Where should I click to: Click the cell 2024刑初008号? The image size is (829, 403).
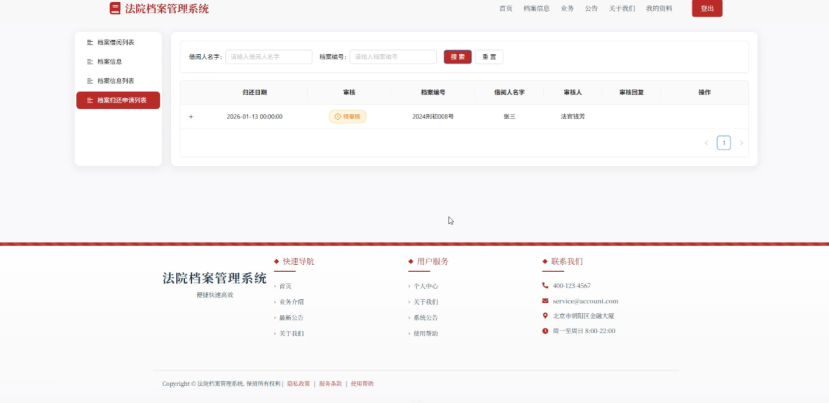coord(433,117)
